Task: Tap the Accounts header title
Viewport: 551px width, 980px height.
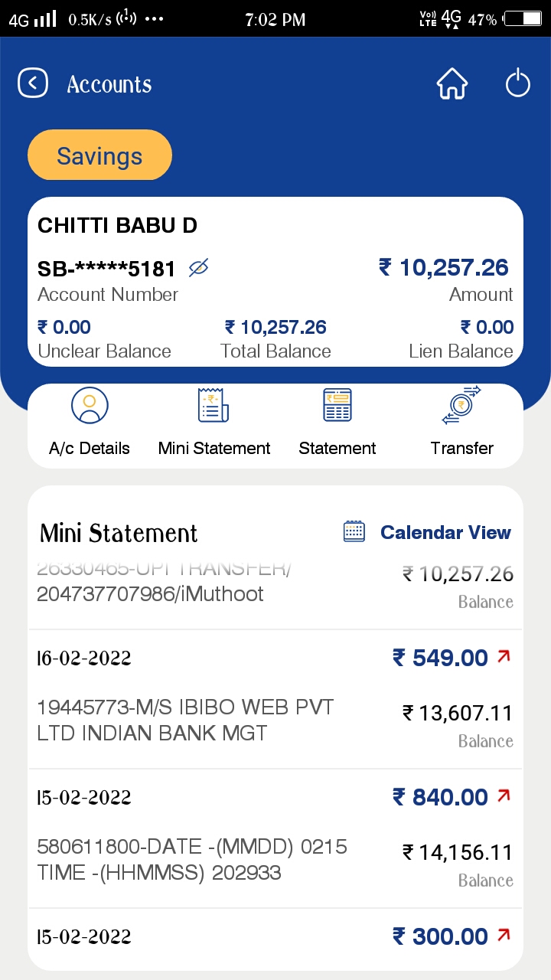Action: (109, 84)
